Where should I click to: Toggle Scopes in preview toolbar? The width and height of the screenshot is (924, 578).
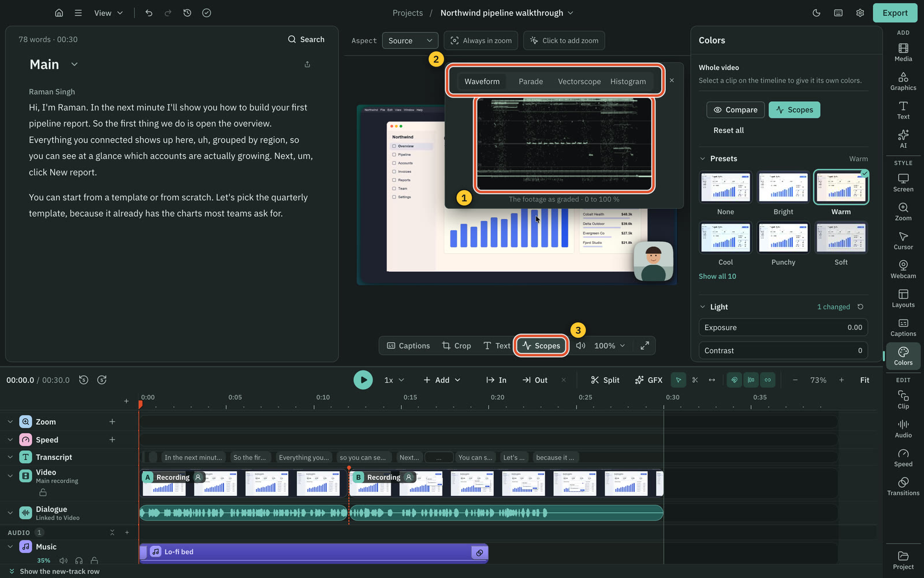[541, 346]
